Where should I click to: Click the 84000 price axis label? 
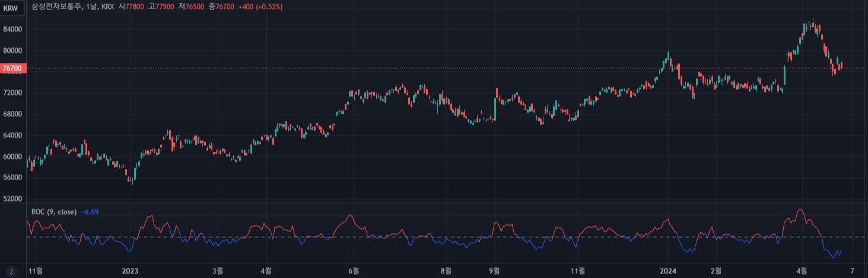(12, 29)
